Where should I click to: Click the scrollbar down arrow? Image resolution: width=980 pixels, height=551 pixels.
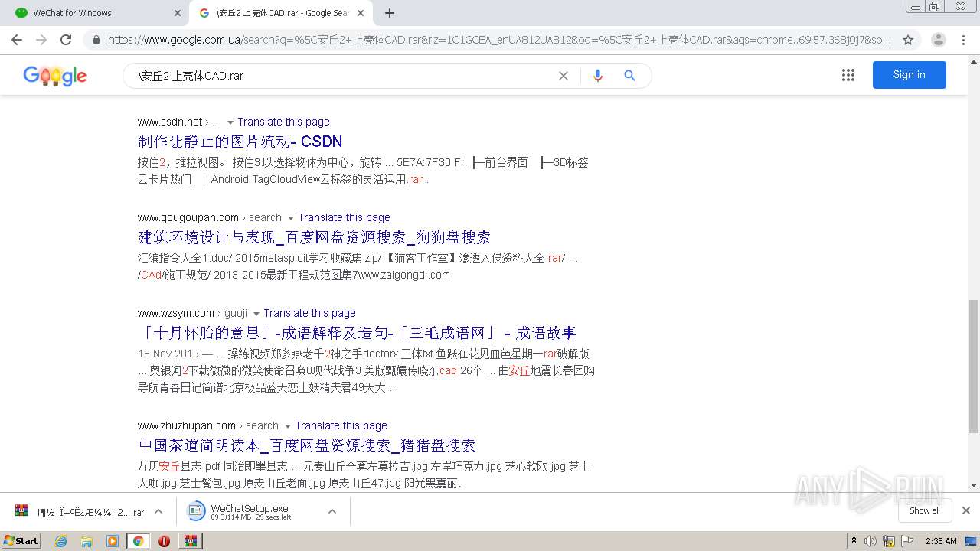pos(973,485)
